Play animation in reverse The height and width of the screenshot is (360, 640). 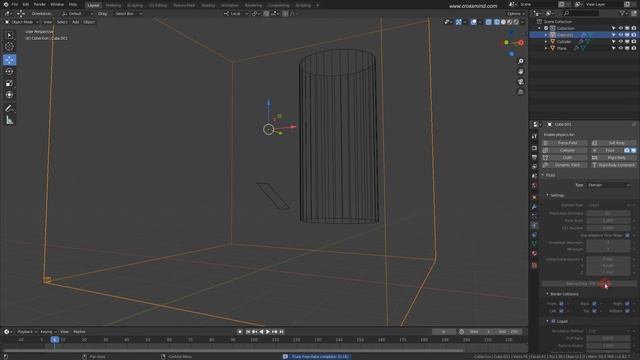(x=261, y=332)
